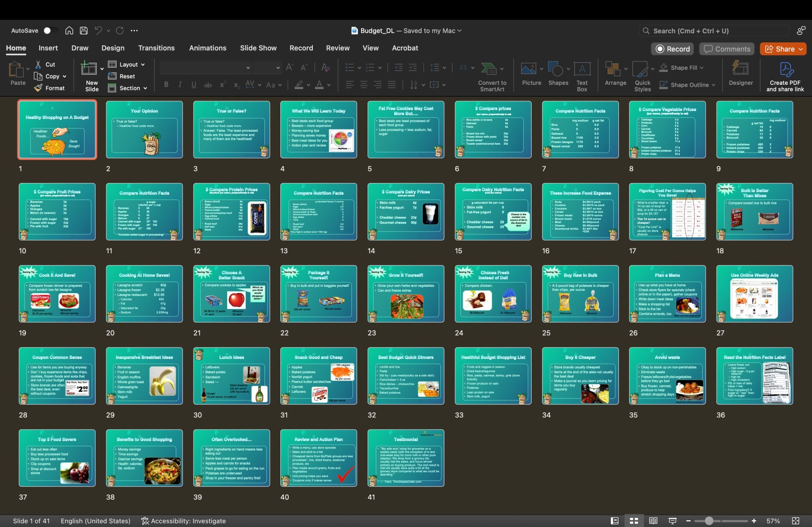
Task: Click Accessibility: Investigate in status bar
Action: (184, 521)
